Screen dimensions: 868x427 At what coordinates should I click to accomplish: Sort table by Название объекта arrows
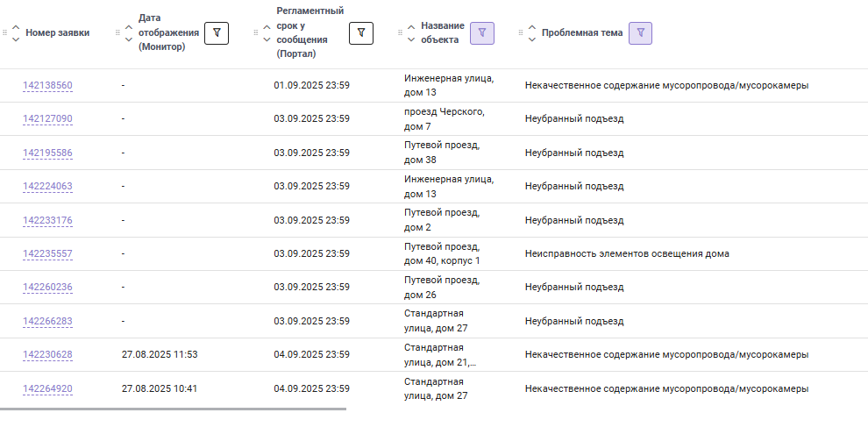(x=410, y=33)
